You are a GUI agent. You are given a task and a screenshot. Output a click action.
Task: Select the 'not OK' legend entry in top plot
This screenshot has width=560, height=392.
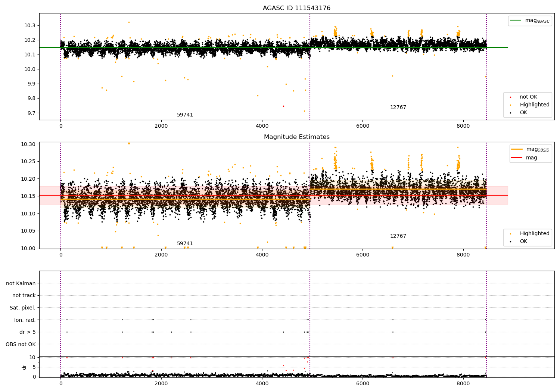coord(528,97)
